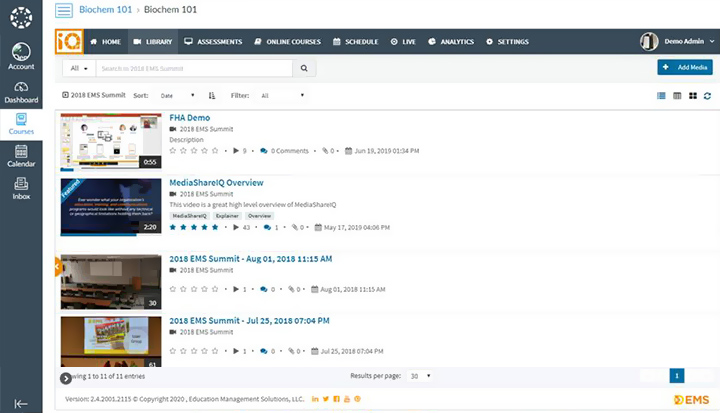Switch to list view layout
The image size is (720, 413).
pyautogui.click(x=661, y=96)
